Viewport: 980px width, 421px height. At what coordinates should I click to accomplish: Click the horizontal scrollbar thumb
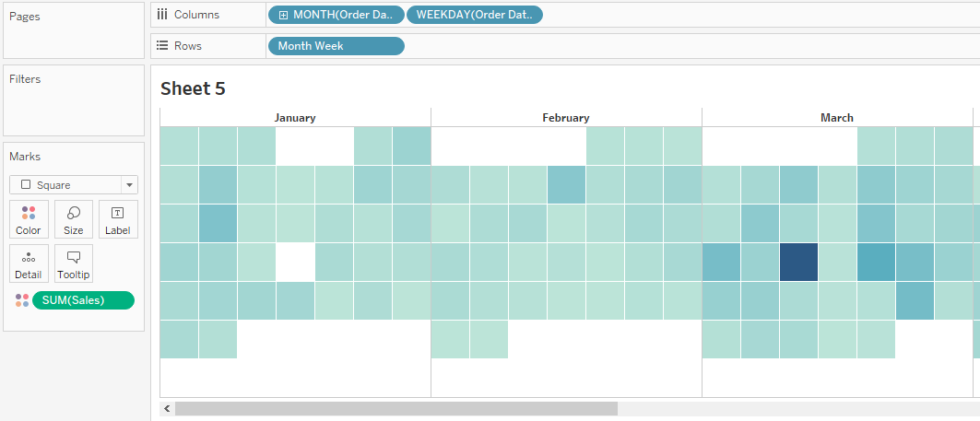pos(396,408)
